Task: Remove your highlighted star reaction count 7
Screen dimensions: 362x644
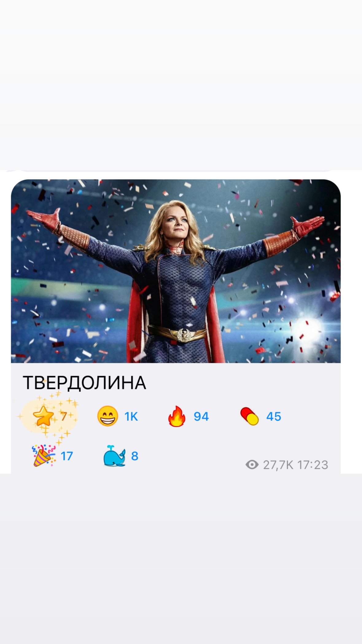Action: (x=64, y=416)
